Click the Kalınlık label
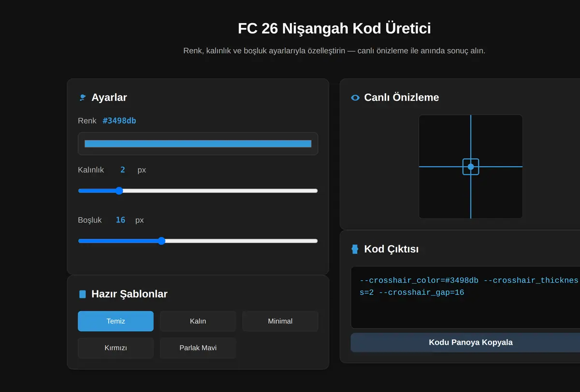Viewport: 580px width, 392px height. (91, 170)
